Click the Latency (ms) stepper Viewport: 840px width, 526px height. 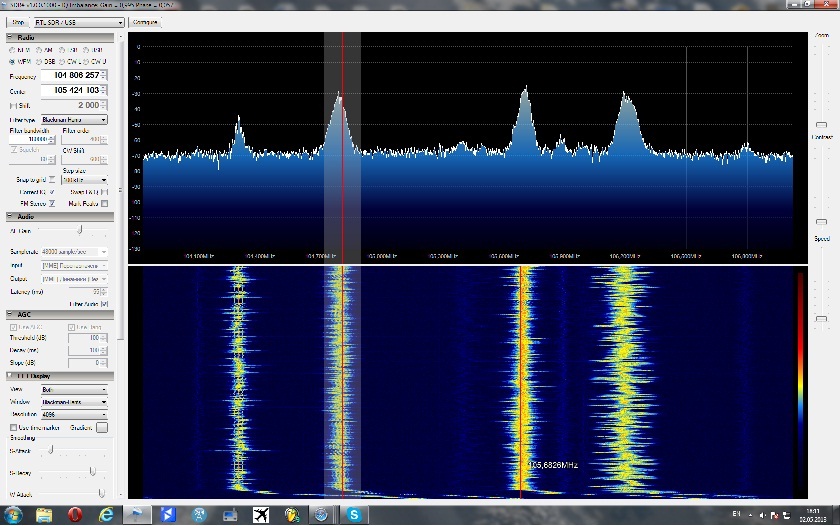104,292
